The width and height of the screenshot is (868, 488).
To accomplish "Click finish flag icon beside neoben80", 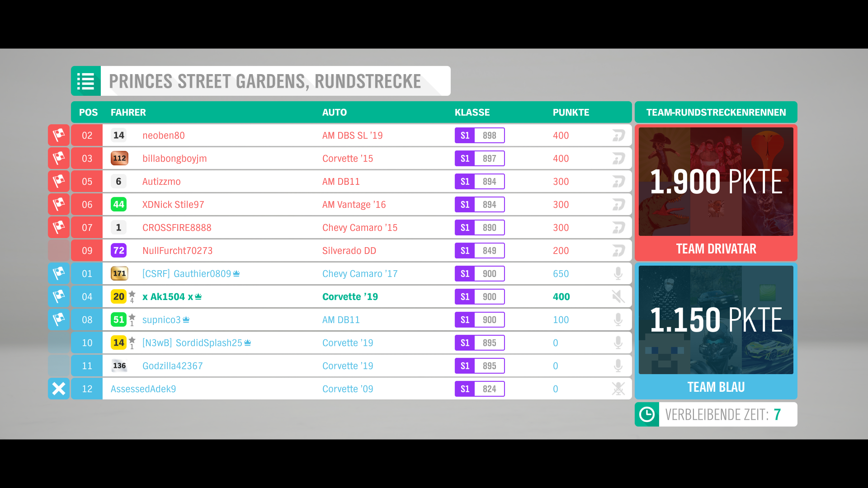I will tap(59, 135).
